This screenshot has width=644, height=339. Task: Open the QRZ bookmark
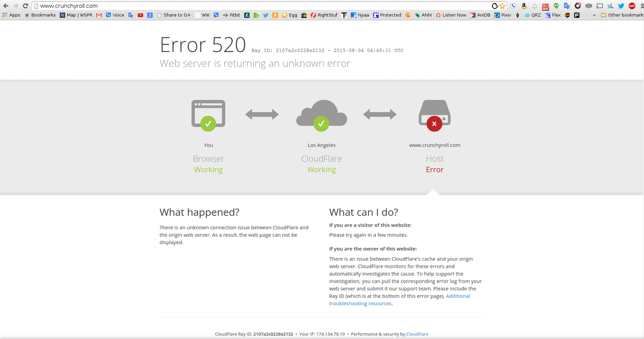tap(532, 15)
